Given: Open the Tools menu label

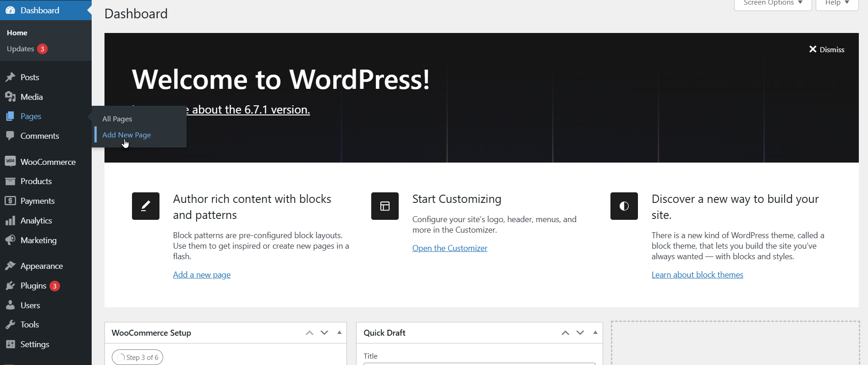Looking at the screenshot, I should [x=30, y=325].
